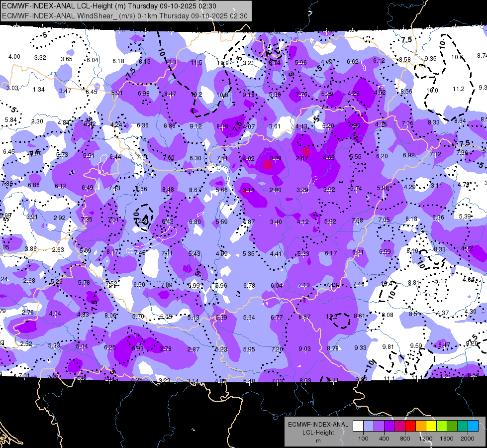
Task: Click the teal legend color swatch
Action: point(463,426)
